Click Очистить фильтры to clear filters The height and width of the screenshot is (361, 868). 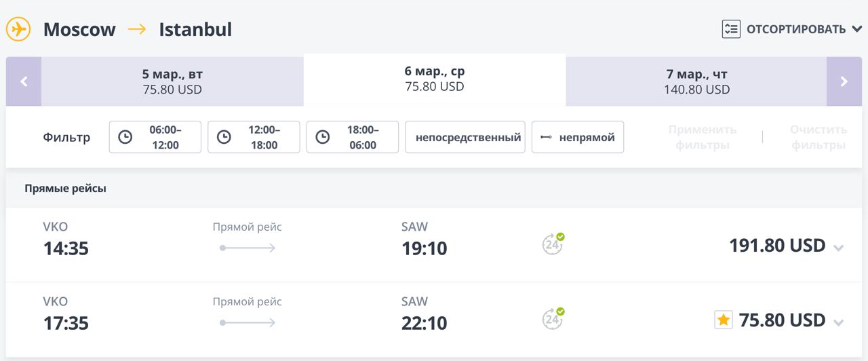coord(818,137)
